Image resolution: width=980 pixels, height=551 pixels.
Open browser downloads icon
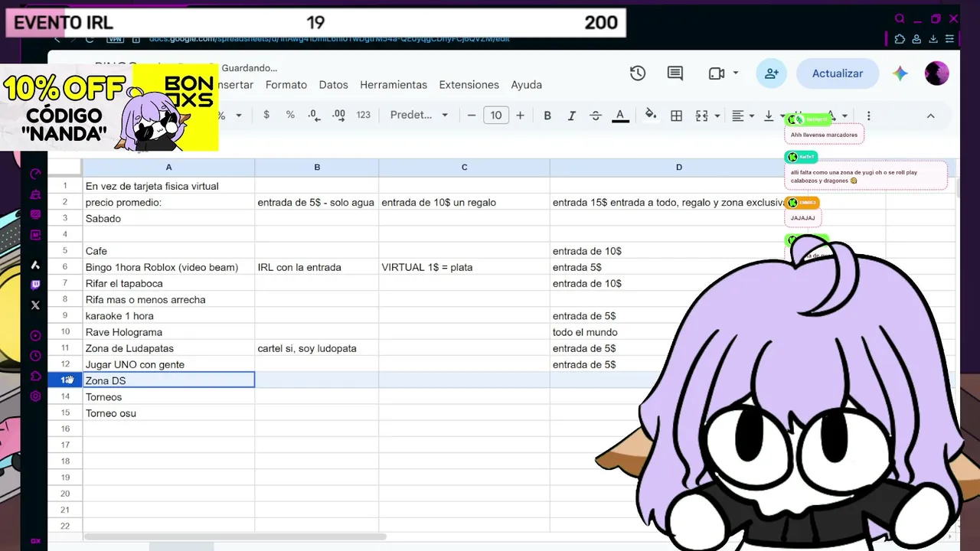tap(933, 39)
